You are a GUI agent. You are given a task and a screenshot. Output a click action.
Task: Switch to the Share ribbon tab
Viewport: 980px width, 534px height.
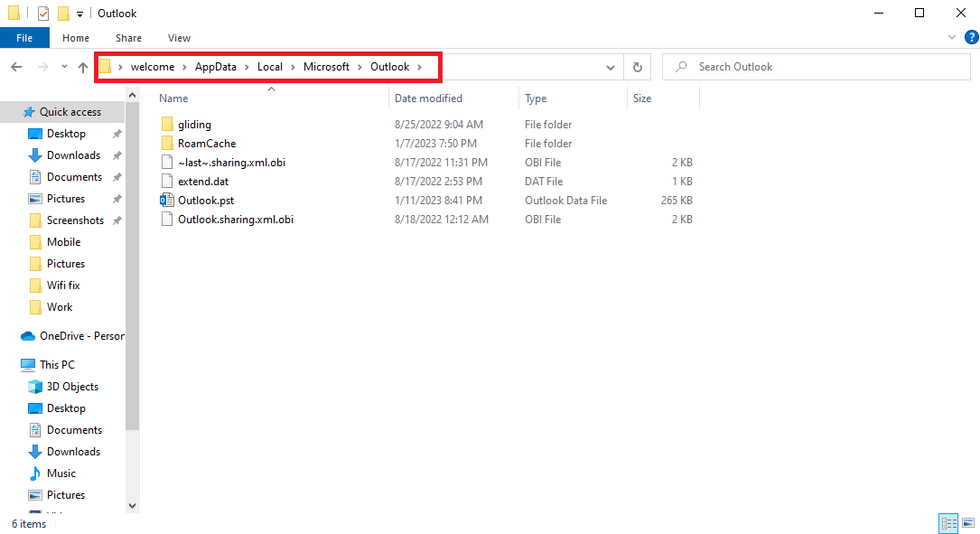pyautogui.click(x=128, y=38)
